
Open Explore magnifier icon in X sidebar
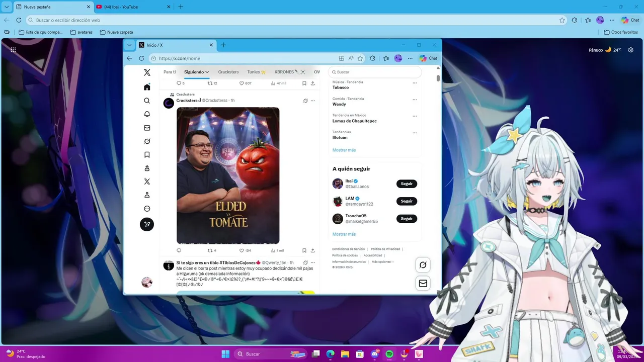coord(147,101)
